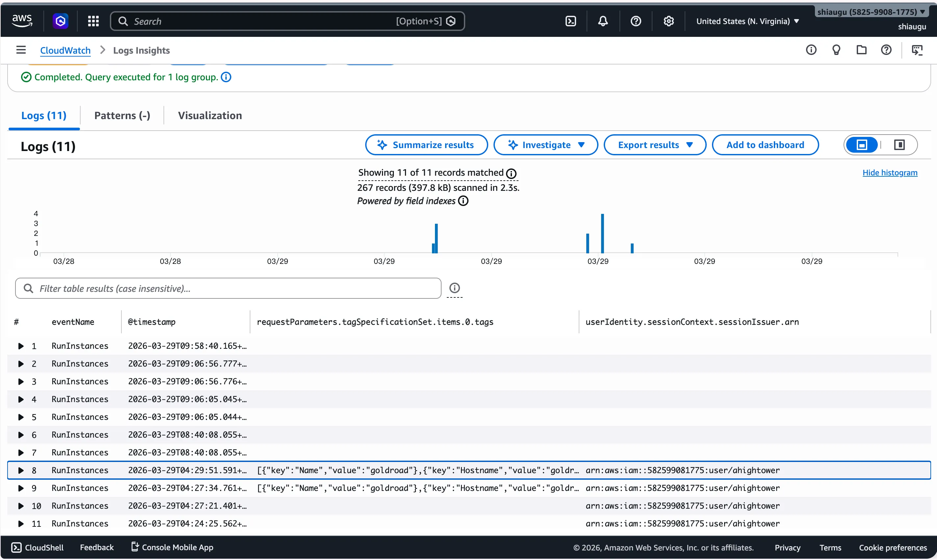The image size is (937, 560).
Task: Switch to the Patterns (-) tab
Action: tap(122, 115)
